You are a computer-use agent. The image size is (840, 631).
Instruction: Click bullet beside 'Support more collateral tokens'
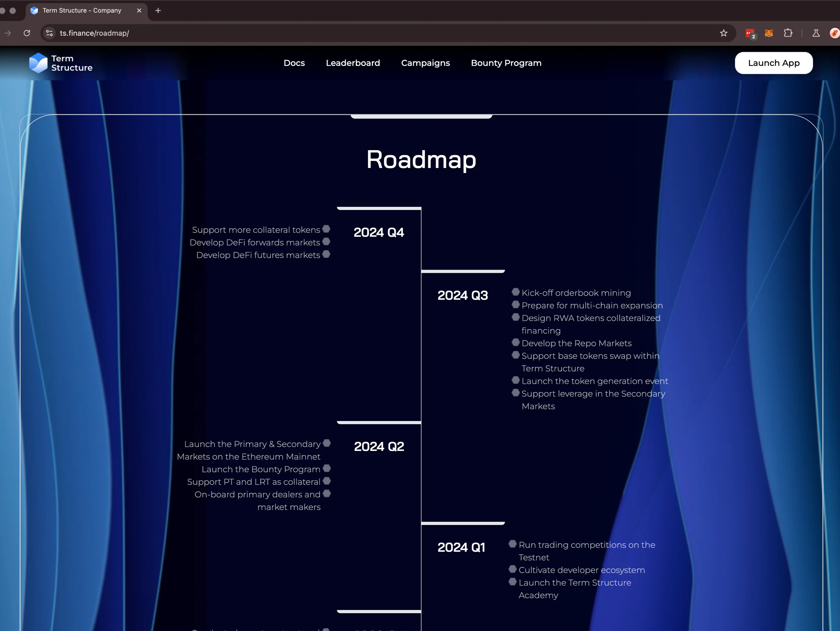(x=326, y=229)
